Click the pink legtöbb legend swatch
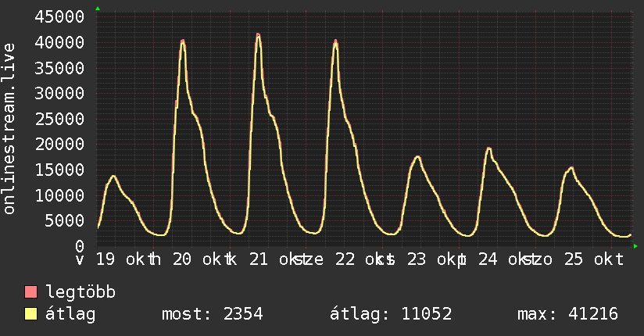644x336 pixels. 30,291
